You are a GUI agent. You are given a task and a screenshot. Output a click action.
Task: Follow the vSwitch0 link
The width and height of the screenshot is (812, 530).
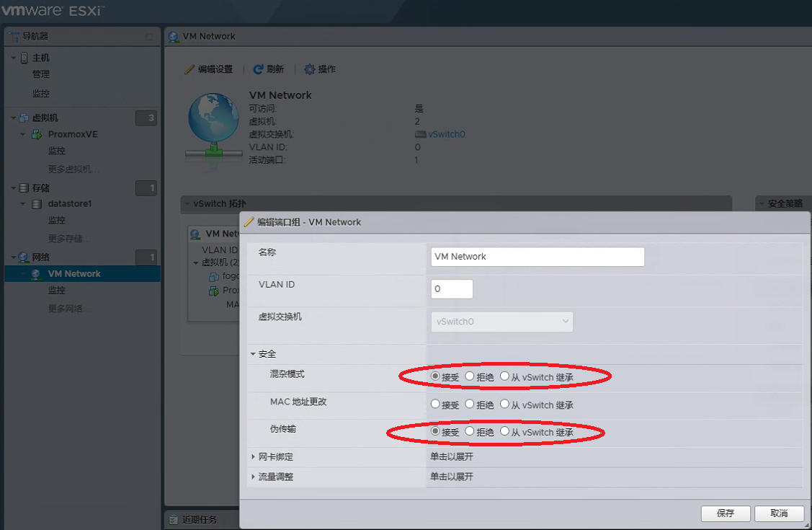447,135
